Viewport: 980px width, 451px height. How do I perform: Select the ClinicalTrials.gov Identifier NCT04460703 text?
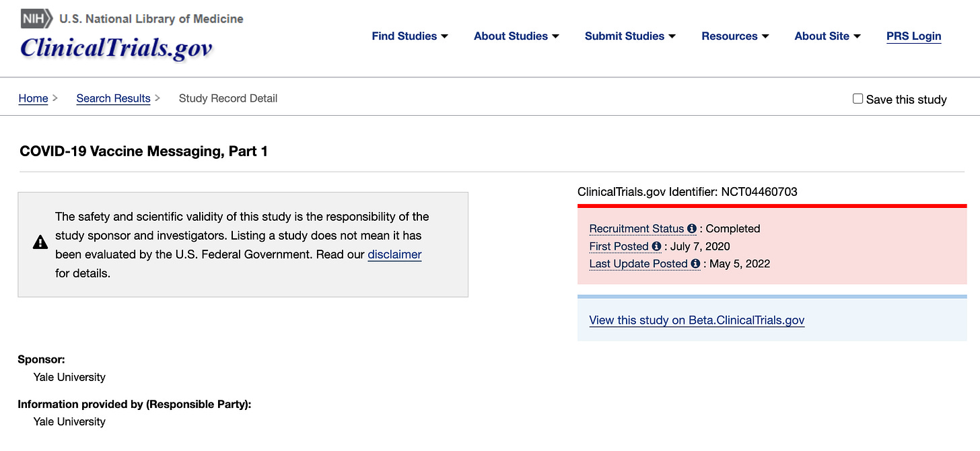687,192
